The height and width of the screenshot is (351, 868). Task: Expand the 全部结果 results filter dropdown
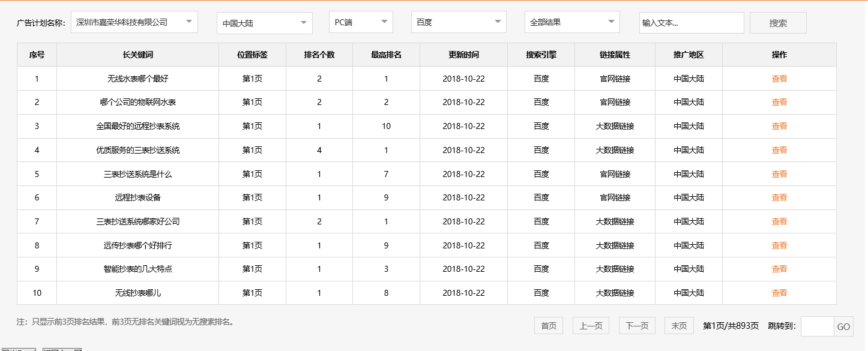coord(571,22)
